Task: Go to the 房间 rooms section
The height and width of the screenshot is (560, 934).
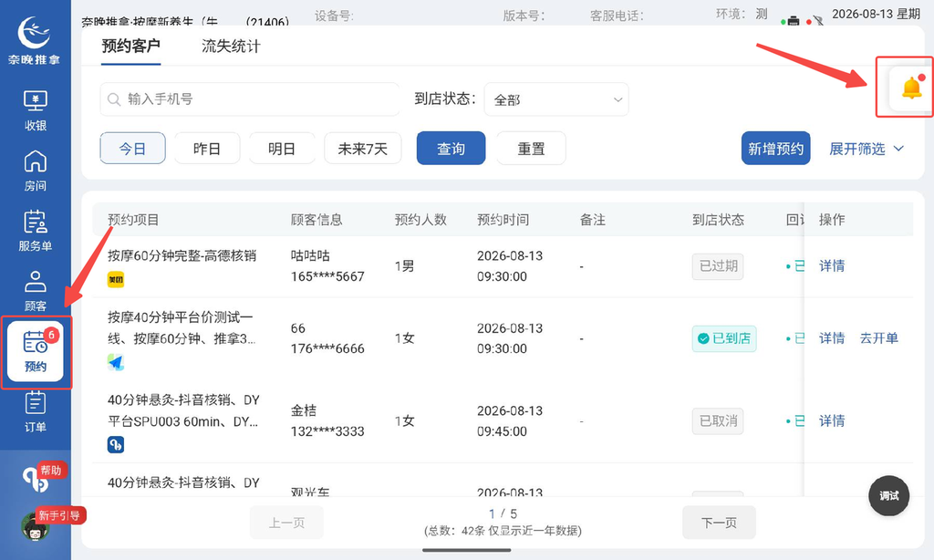Action: (36, 171)
